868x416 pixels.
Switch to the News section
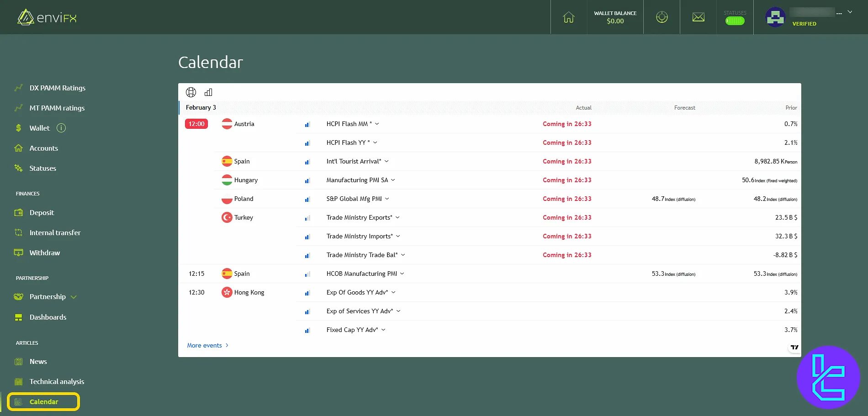point(38,361)
